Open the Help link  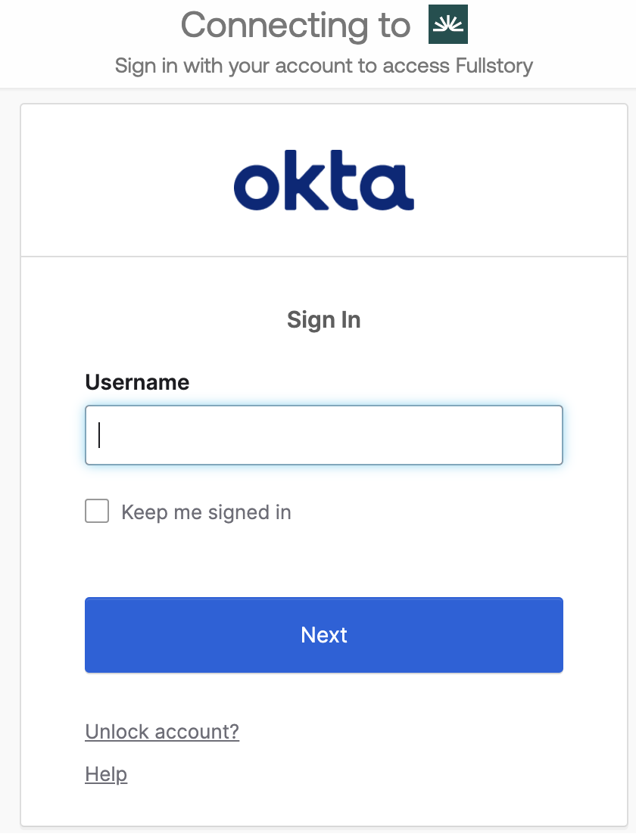tap(106, 774)
